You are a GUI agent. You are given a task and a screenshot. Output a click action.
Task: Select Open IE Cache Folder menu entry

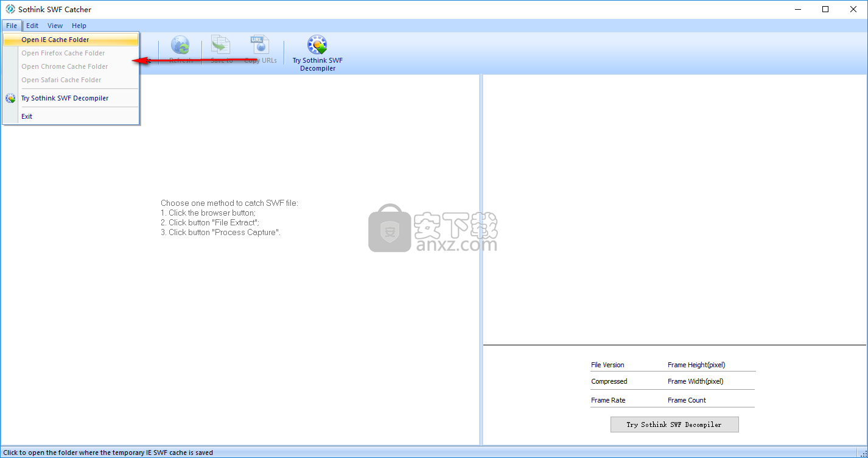click(x=71, y=40)
